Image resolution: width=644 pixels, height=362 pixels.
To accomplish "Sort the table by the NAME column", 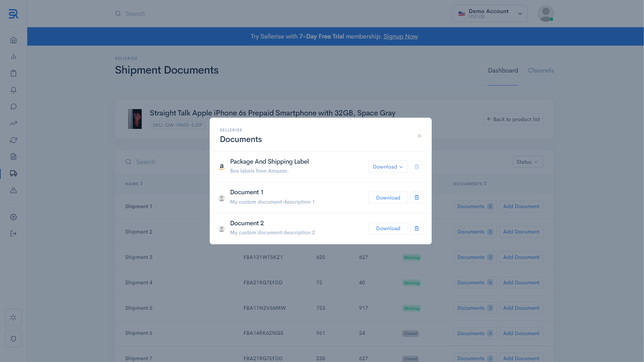I will tap(134, 184).
